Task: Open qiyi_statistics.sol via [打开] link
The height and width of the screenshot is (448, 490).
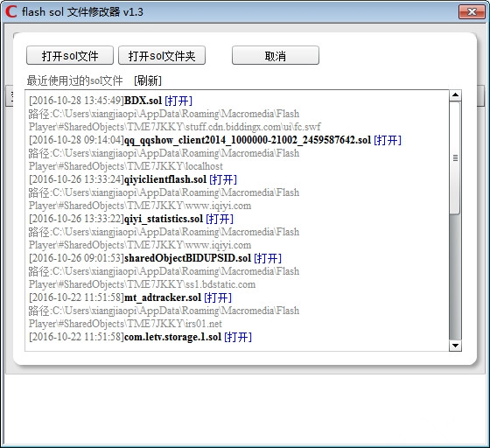Action: tap(220, 219)
